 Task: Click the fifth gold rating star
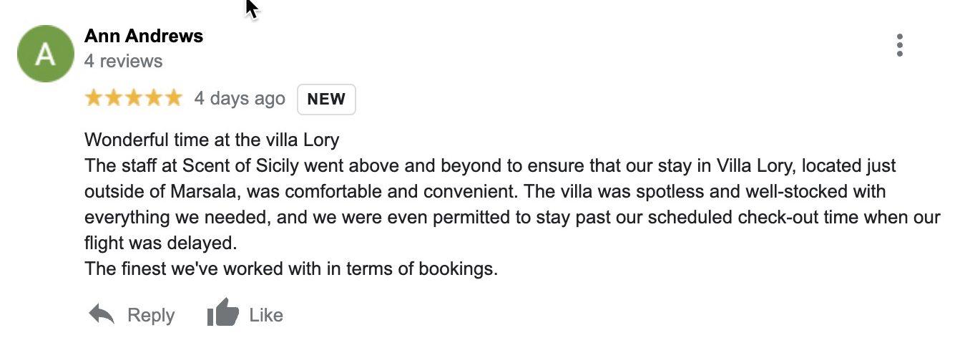(x=174, y=98)
